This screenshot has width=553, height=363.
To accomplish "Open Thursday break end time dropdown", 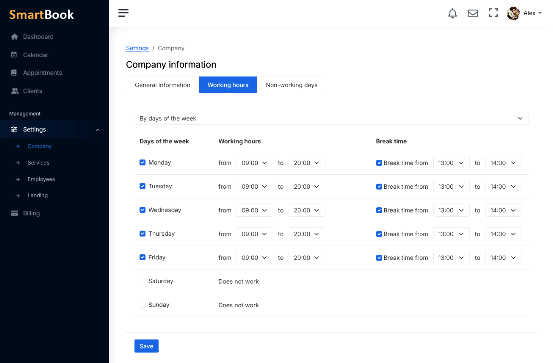I will 503,234.
